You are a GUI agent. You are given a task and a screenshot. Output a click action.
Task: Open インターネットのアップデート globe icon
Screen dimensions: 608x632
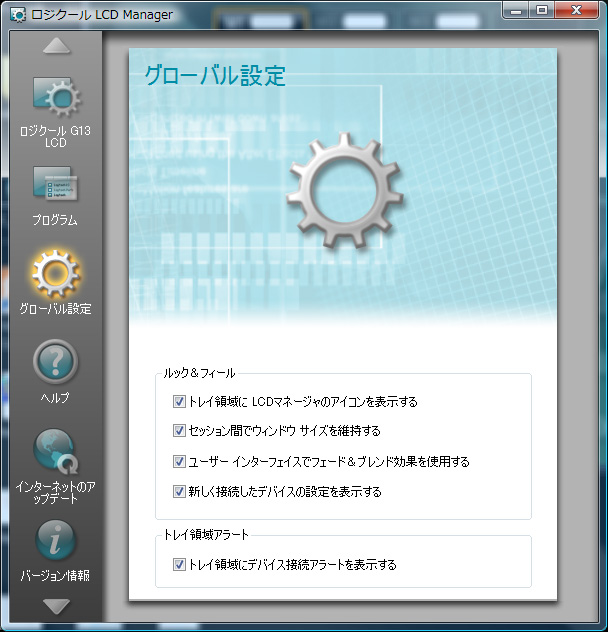tap(55, 450)
